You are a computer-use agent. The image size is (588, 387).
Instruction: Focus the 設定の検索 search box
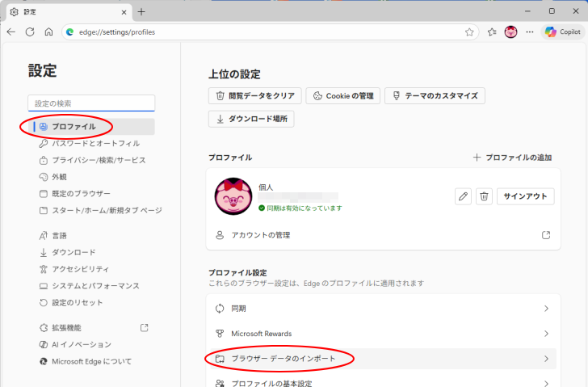91,103
